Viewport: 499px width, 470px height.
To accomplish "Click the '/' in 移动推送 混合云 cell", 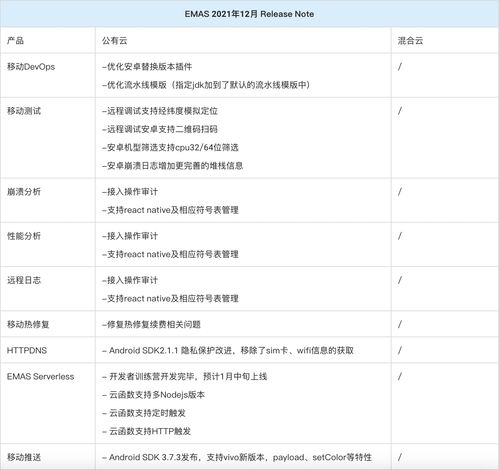I will [399, 457].
